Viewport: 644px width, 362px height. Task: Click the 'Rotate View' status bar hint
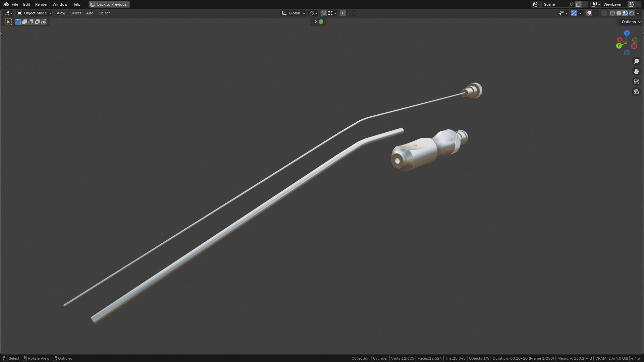[39, 358]
